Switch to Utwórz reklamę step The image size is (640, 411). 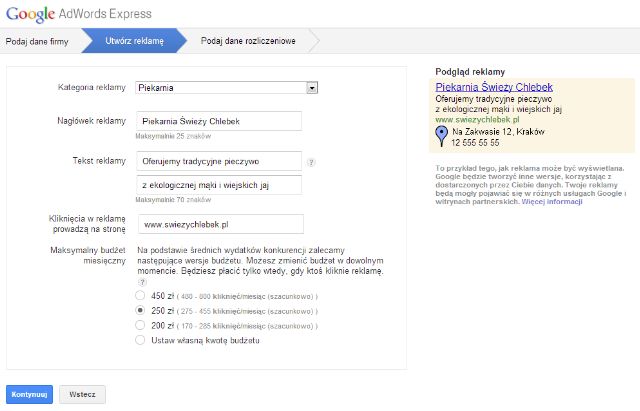coord(133,41)
